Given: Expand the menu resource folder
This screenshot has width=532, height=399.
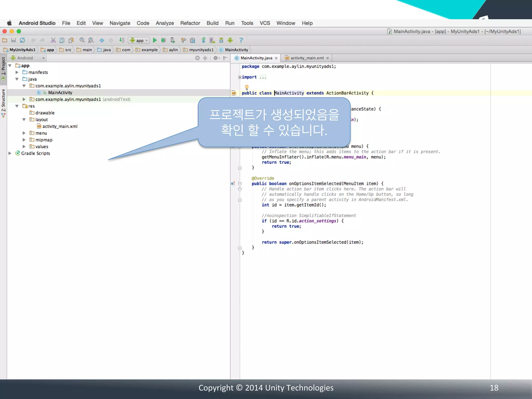Looking at the screenshot, I should [x=24, y=133].
